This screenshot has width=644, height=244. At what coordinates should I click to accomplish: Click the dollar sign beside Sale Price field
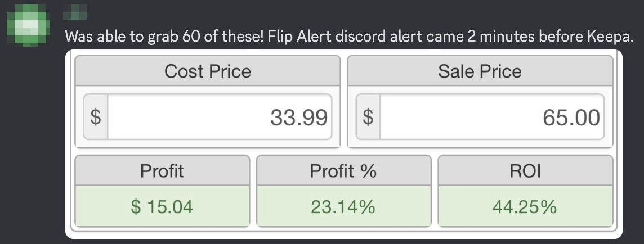tap(368, 118)
